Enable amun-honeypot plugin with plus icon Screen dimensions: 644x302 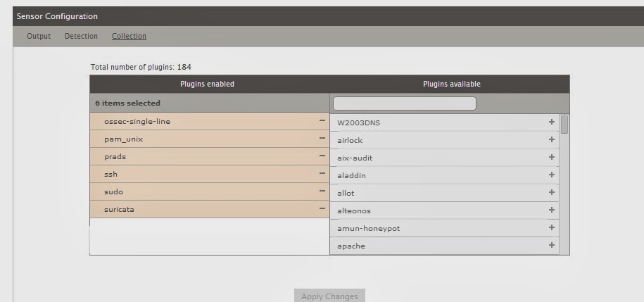552,228
